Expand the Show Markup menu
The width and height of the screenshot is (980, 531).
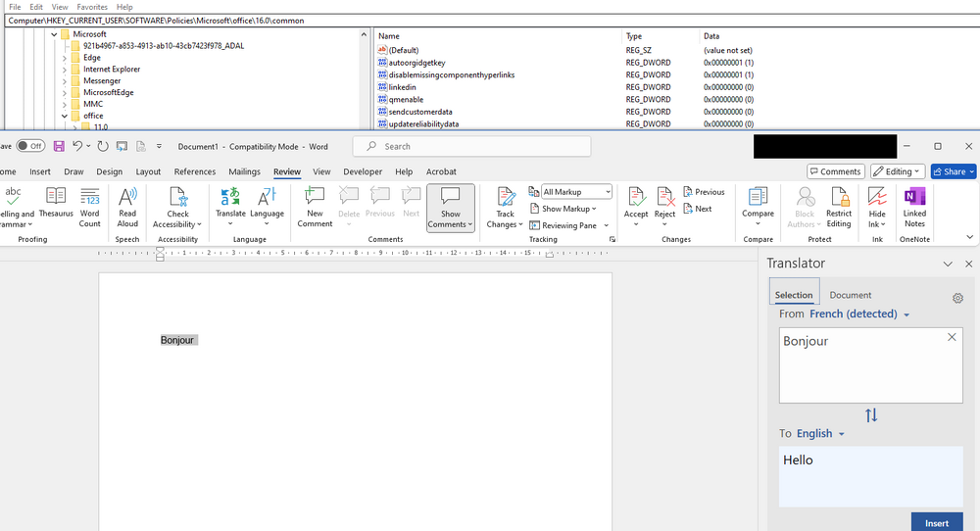(x=563, y=209)
